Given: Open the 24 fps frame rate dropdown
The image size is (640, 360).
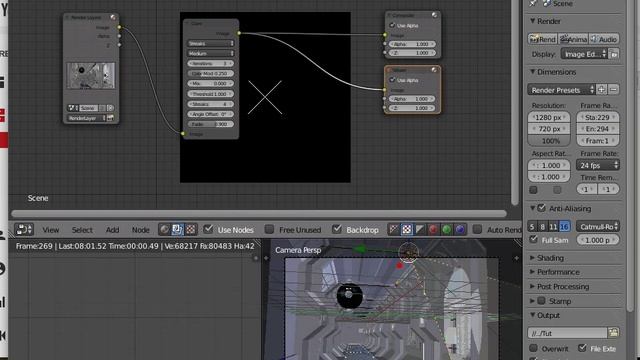Looking at the screenshot, I should click(598, 165).
